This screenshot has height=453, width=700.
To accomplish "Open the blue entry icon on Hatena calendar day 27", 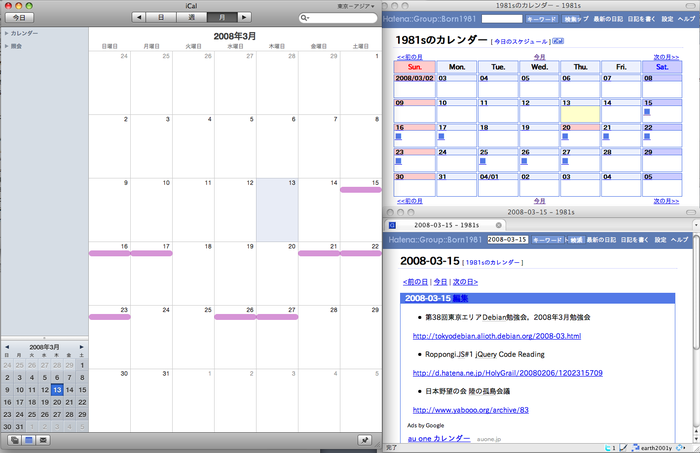I will (565, 161).
